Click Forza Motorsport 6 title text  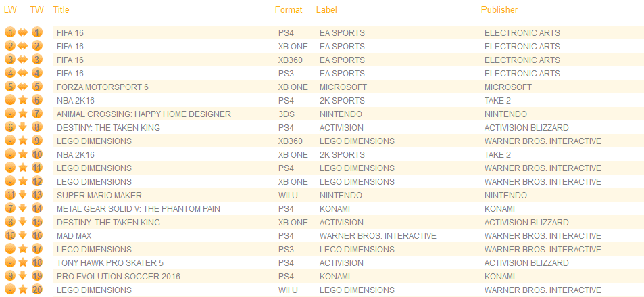tap(103, 87)
